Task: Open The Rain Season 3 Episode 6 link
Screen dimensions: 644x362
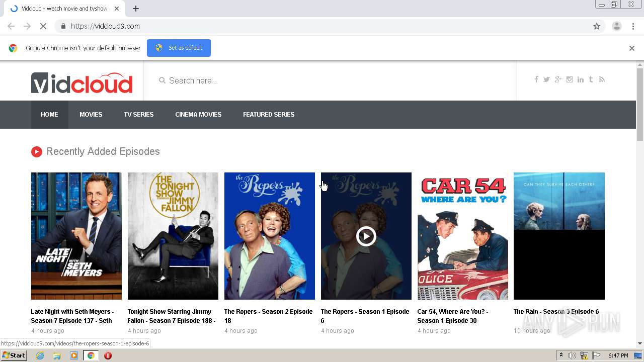Action: [x=556, y=312]
